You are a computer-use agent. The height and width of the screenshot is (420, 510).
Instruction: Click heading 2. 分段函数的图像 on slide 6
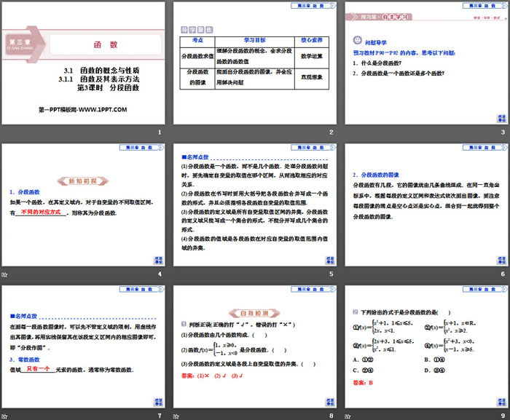point(376,175)
